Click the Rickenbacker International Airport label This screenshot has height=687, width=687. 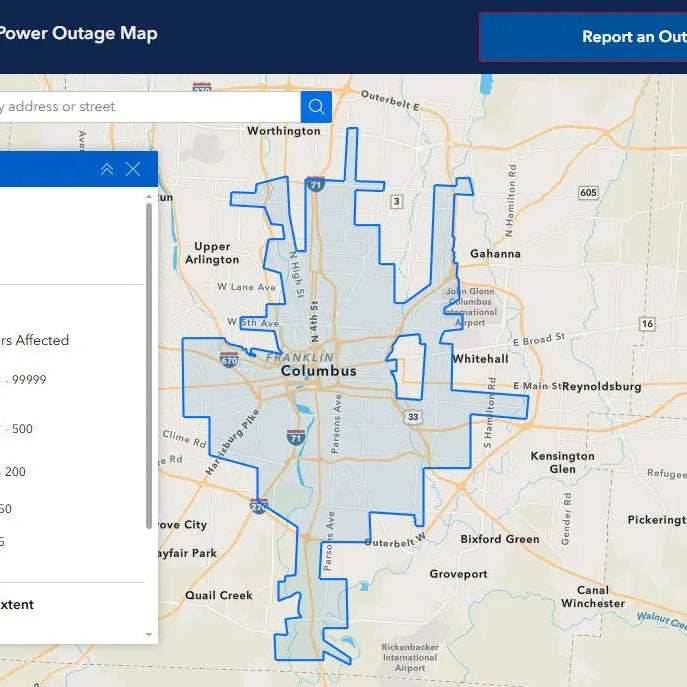410,657
